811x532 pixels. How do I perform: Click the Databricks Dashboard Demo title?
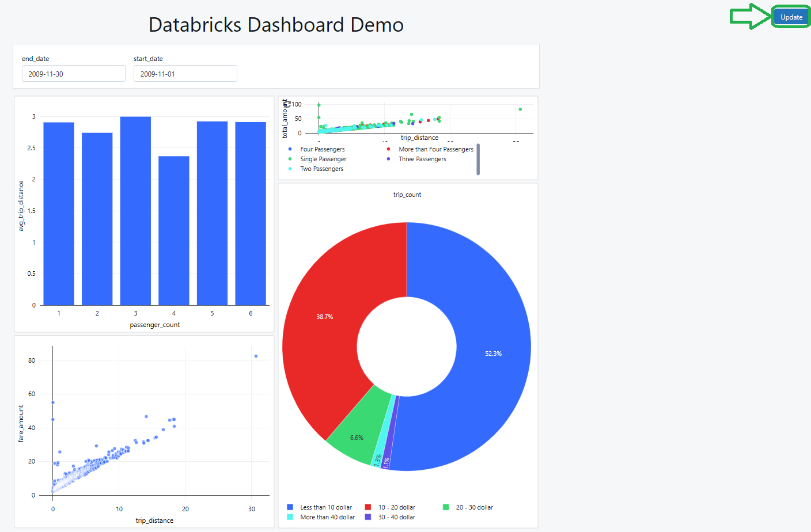pyautogui.click(x=276, y=25)
